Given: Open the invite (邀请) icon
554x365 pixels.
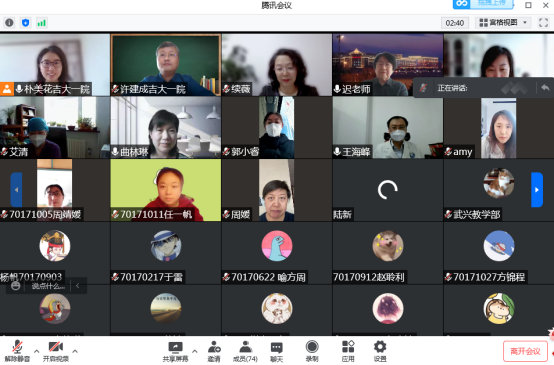Looking at the screenshot, I should (x=214, y=352).
